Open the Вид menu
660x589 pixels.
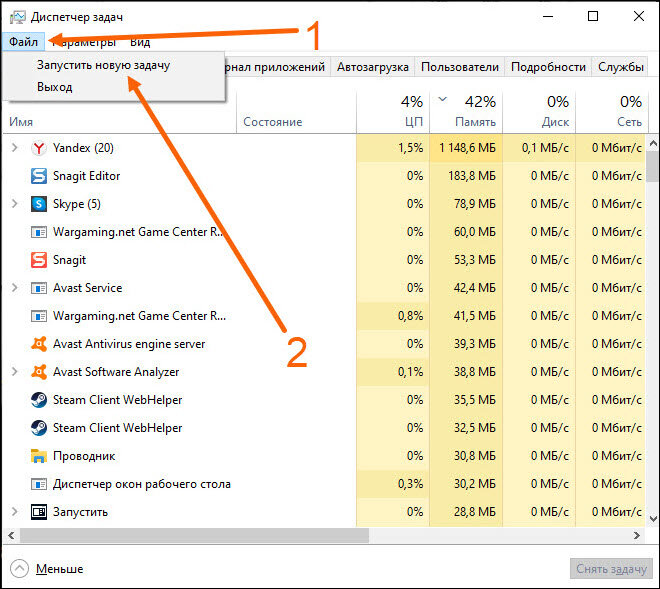(140, 42)
